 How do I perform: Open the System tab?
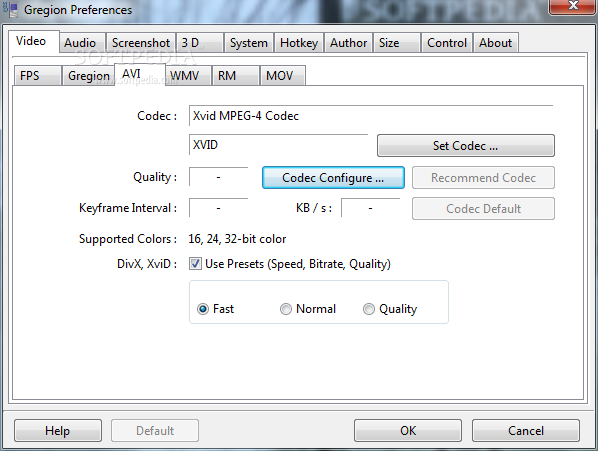tap(249, 43)
